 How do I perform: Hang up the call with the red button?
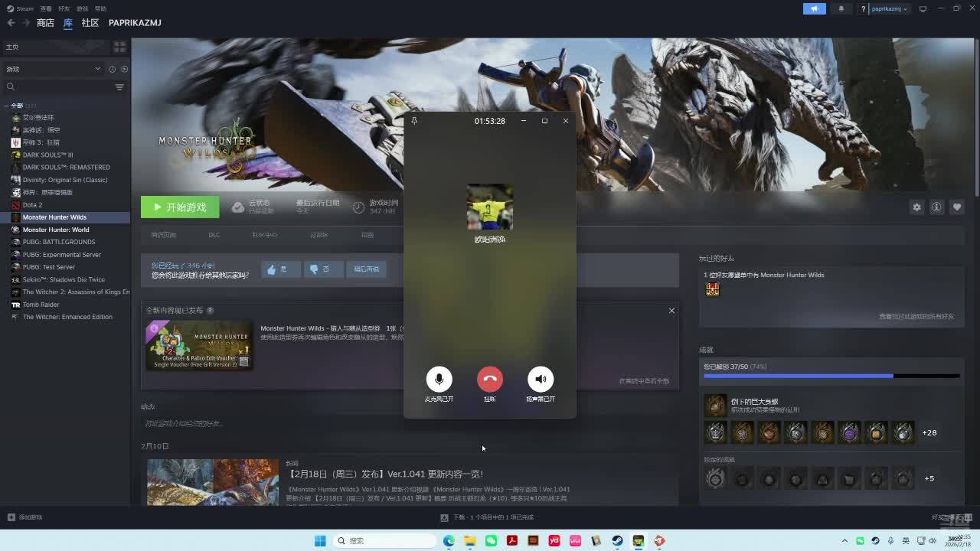[490, 379]
